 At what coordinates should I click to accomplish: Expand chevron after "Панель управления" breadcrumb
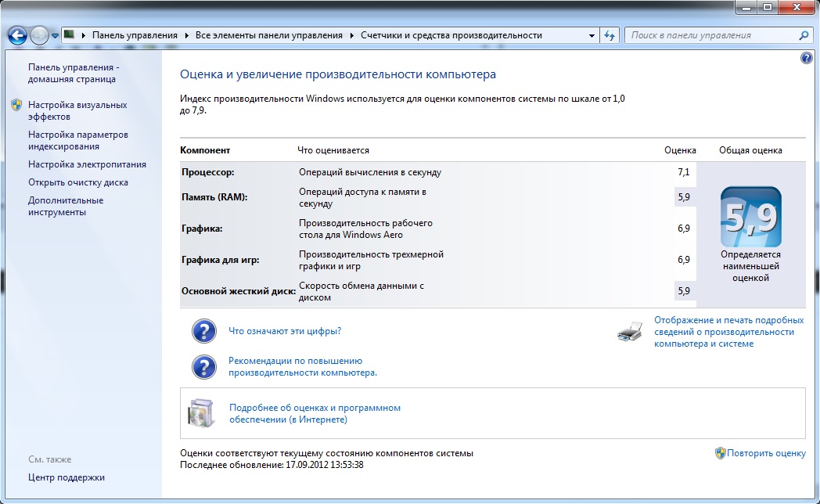coord(187,35)
